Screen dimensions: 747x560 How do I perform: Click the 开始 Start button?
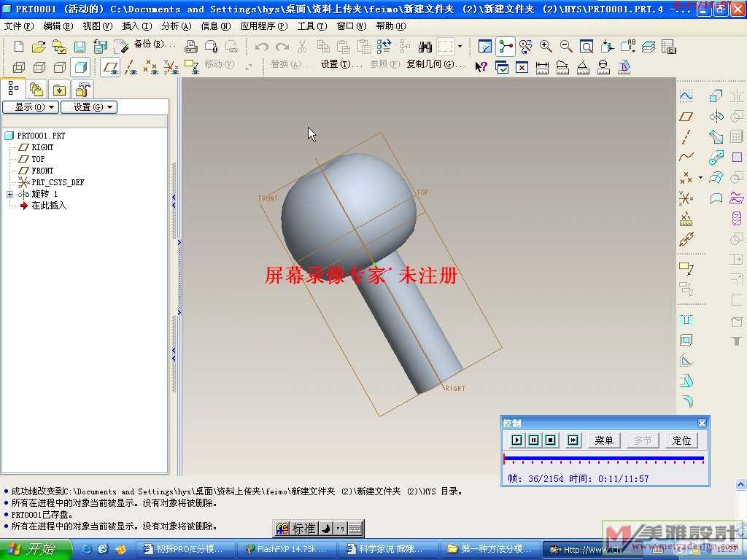pyautogui.click(x=35, y=549)
